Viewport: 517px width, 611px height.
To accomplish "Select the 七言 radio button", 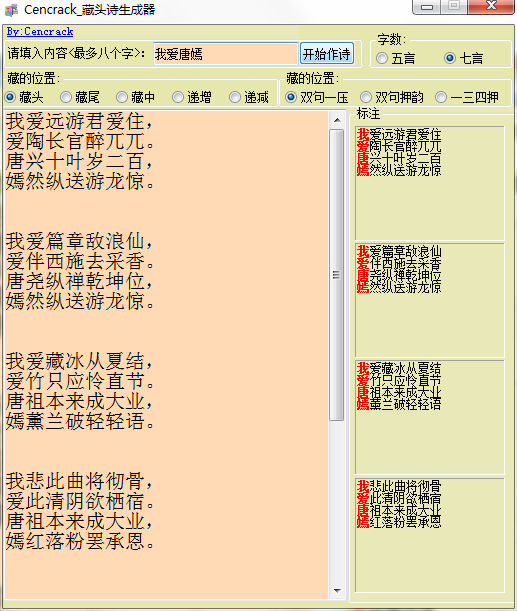I will [463, 58].
